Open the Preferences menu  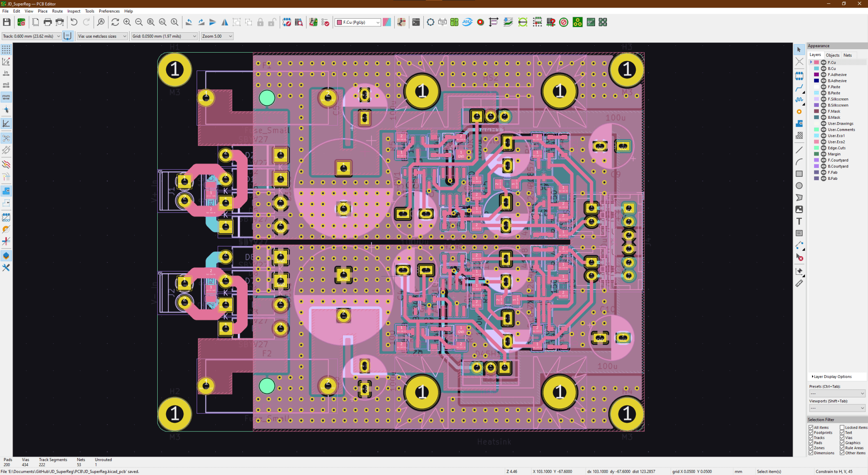(x=109, y=11)
